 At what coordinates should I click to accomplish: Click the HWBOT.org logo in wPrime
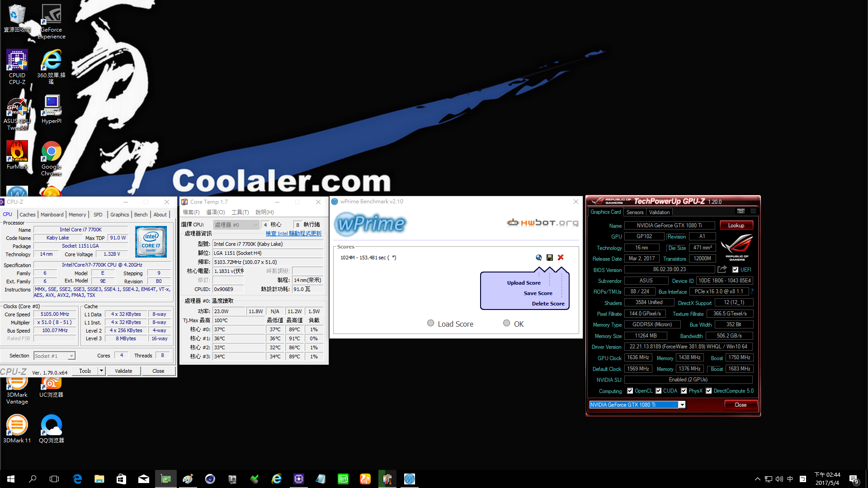coord(542,222)
